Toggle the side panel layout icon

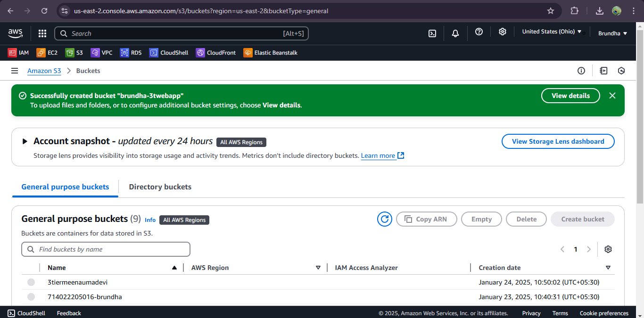[x=603, y=71]
